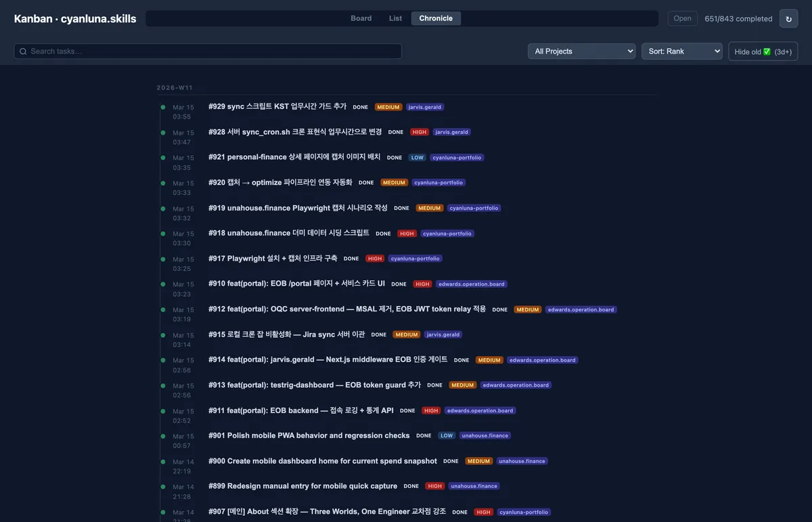Click the refresh icon button
The height and width of the screenshot is (522, 812).
(x=788, y=19)
